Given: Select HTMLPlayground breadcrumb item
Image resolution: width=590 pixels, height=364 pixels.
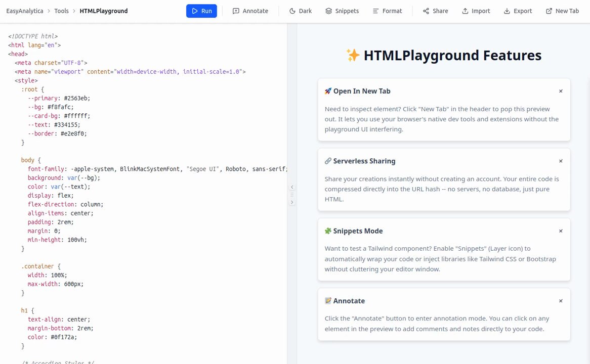Looking at the screenshot, I should click(x=103, y=11).
